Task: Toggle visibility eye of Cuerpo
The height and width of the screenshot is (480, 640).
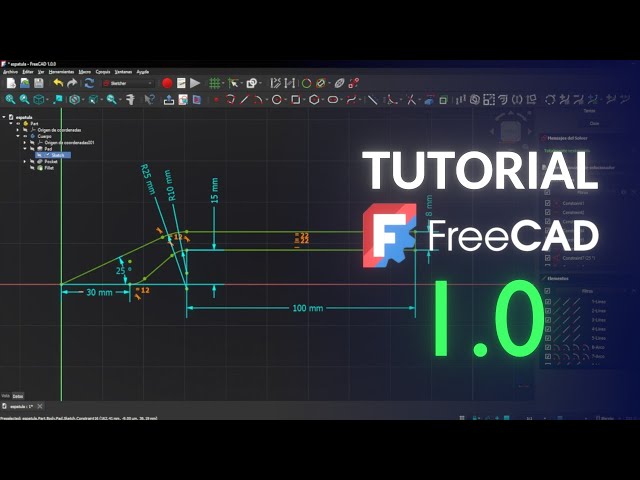Action: [x=25, y=136]
